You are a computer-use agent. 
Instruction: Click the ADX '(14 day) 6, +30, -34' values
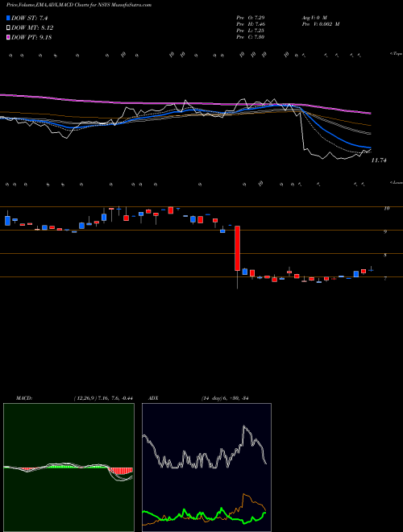[x=225, y=398]
